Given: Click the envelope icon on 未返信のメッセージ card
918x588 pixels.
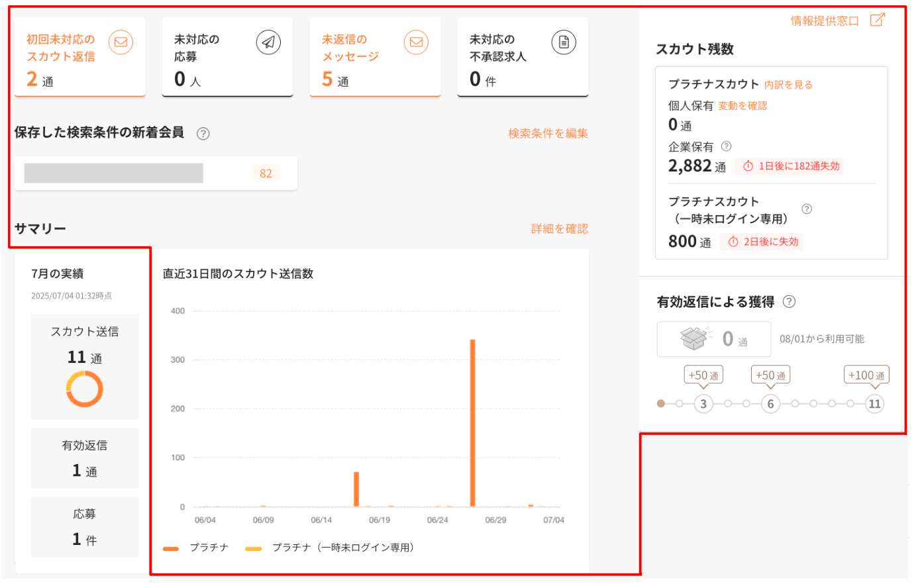Looking at the screenshot, I should pos(416,42).
